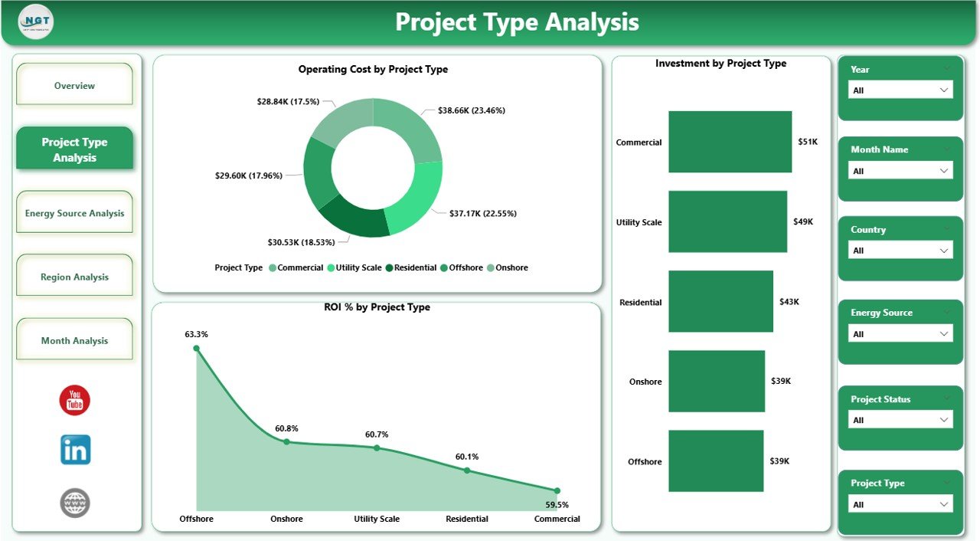The width and height of the screenshot is (980, 541).
Task: Open the YouTube channel icon
Action: tap(74, 399)
